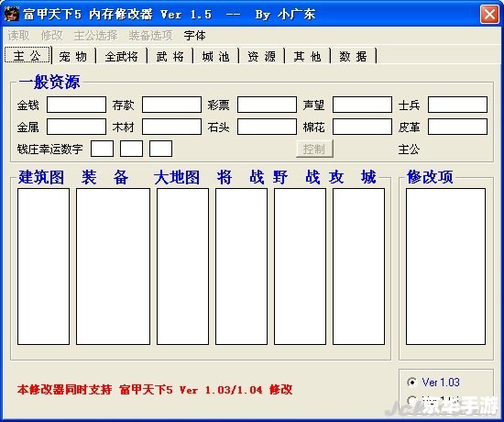Switch to the 宠物 tab
The width and height of the screenshot is (504, 422).
(x=73, y=57)
